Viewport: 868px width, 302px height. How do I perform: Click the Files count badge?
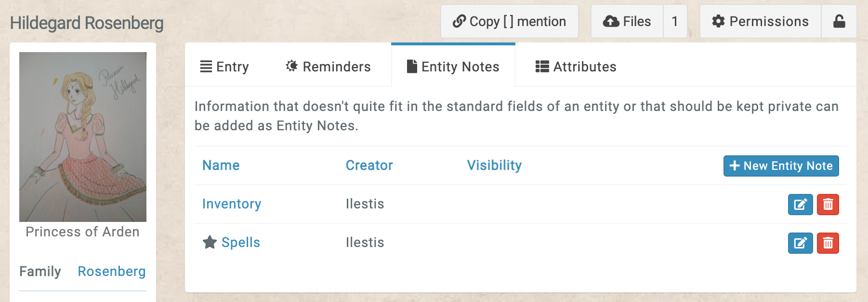coord(675,21)
